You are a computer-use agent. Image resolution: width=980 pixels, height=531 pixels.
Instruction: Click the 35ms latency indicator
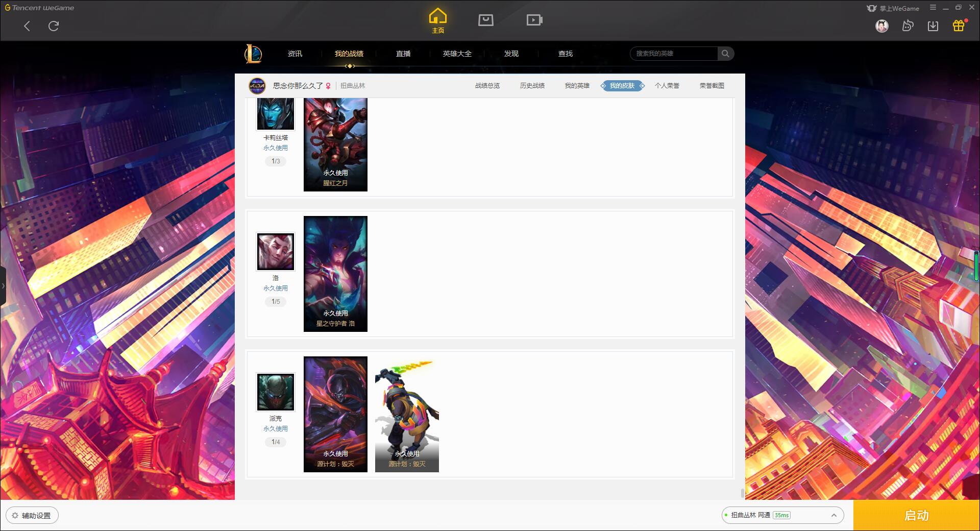[781, 515]
